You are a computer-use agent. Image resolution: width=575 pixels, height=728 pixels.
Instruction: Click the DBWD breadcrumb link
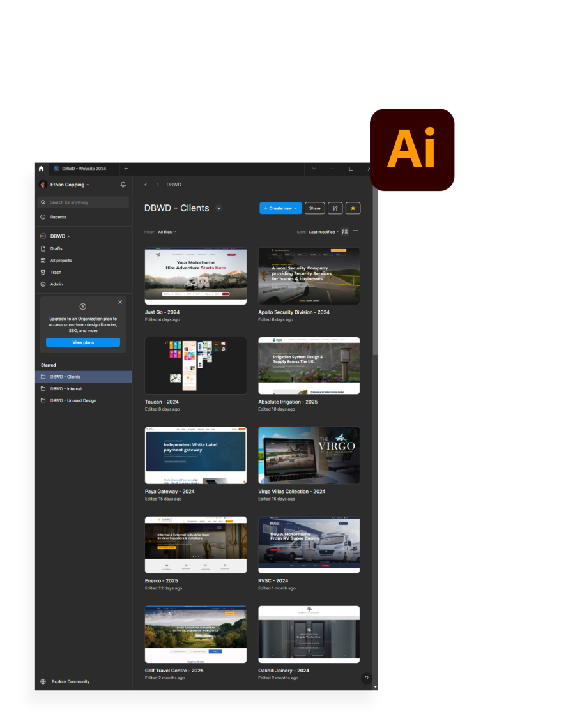tap(174, 185)
